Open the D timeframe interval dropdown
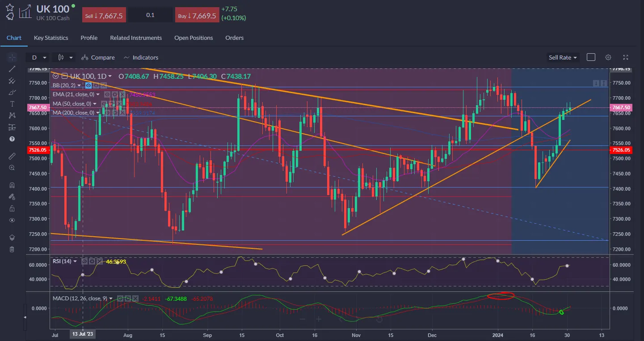 pos(38,57)
